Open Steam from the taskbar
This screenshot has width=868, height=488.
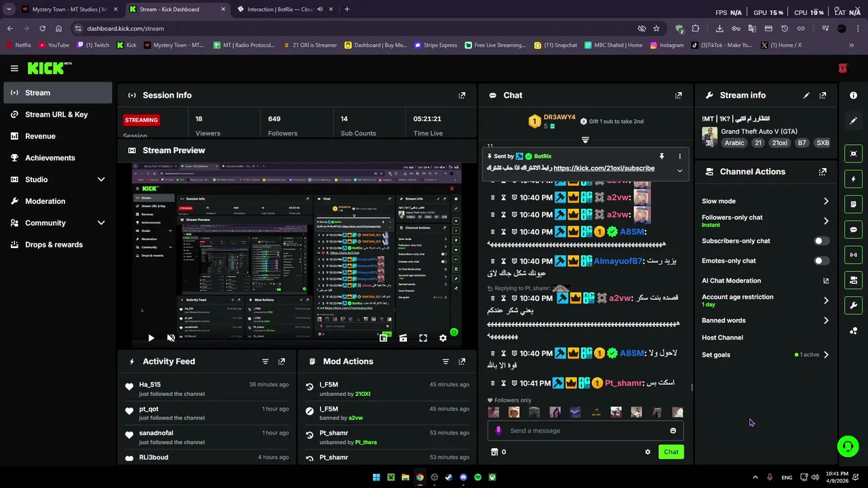coord(448,477)
